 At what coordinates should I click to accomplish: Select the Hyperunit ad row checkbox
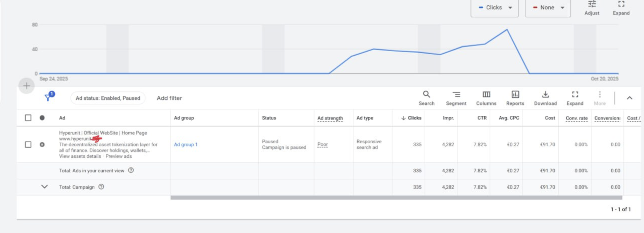pyautogui.click(x=28, y=144)
